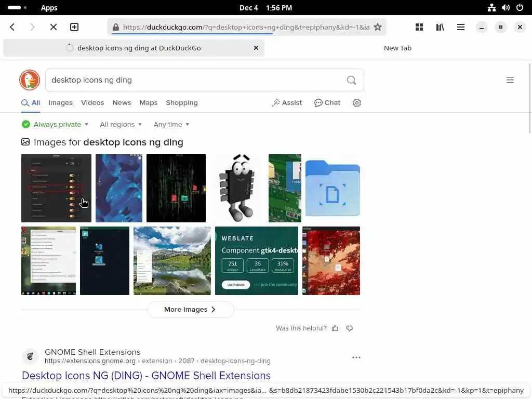Click the URL in the address bar
Image resolution: width=532 pixels, height=399 pixels.
click(x=246, y=27)
